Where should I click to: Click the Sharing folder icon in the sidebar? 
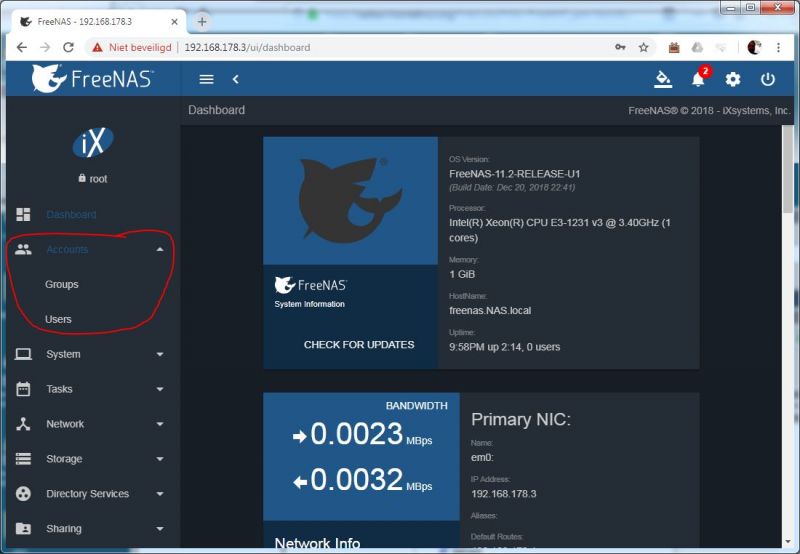[23, 528]
